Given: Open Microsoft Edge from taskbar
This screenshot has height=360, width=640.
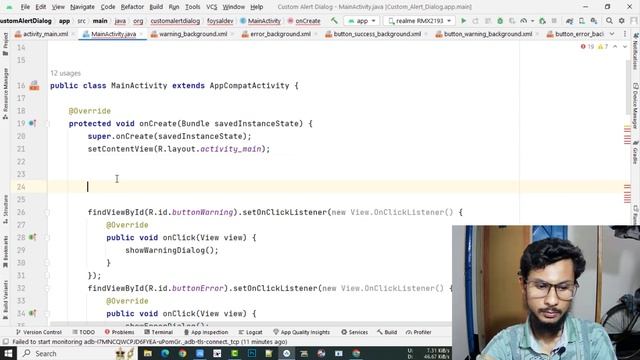Looking at the screenshot, I should [165, 353].
